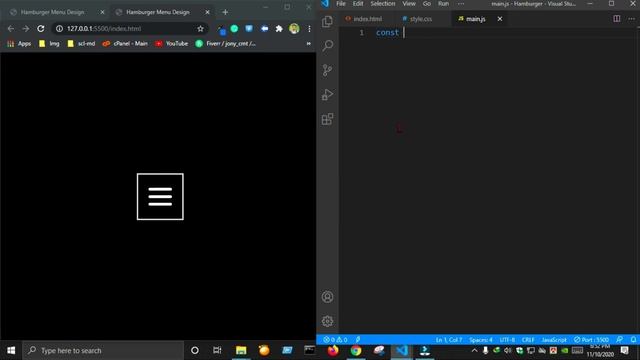
Task: Go back in Chrome
Action: pyautogui.click(x=11, y=29)
